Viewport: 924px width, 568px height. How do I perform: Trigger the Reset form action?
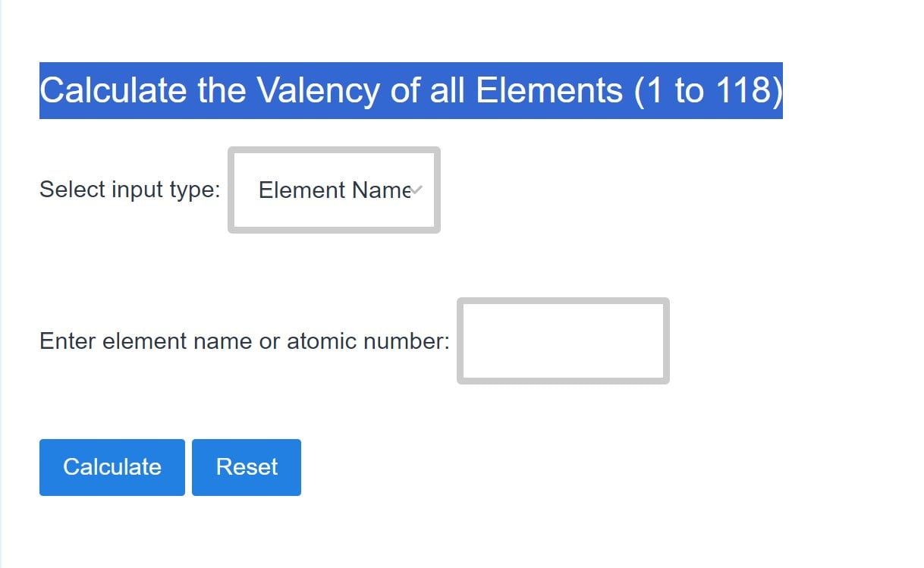click(x=246, y=467)
